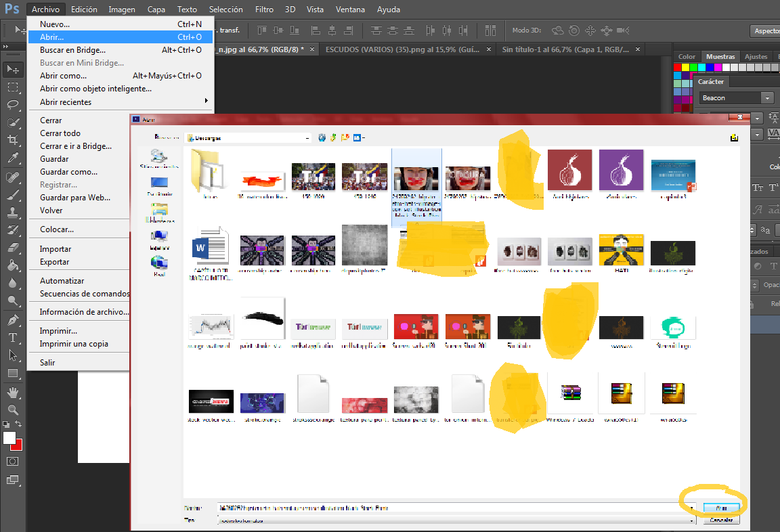Go back to last visited folder

tap(322, 137)
